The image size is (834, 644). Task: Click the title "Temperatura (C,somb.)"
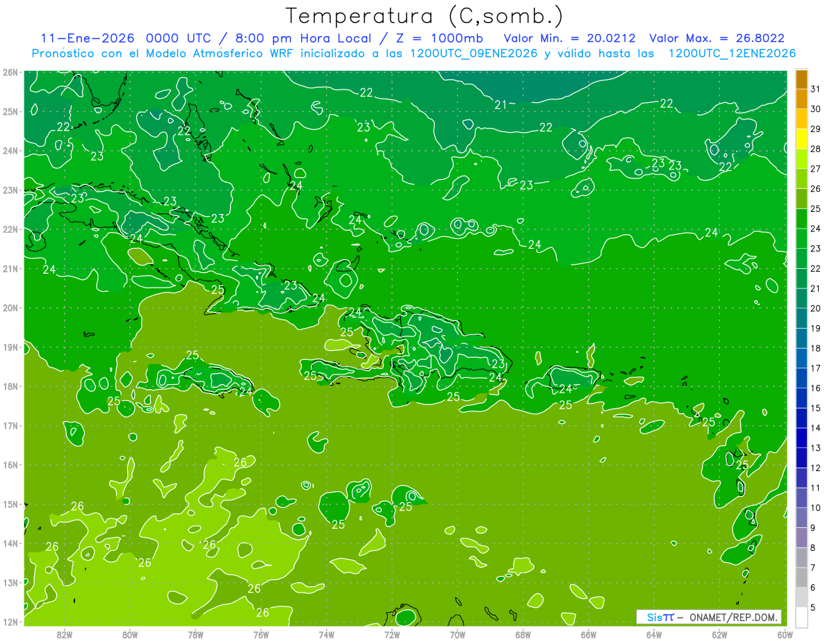(425, 16)
